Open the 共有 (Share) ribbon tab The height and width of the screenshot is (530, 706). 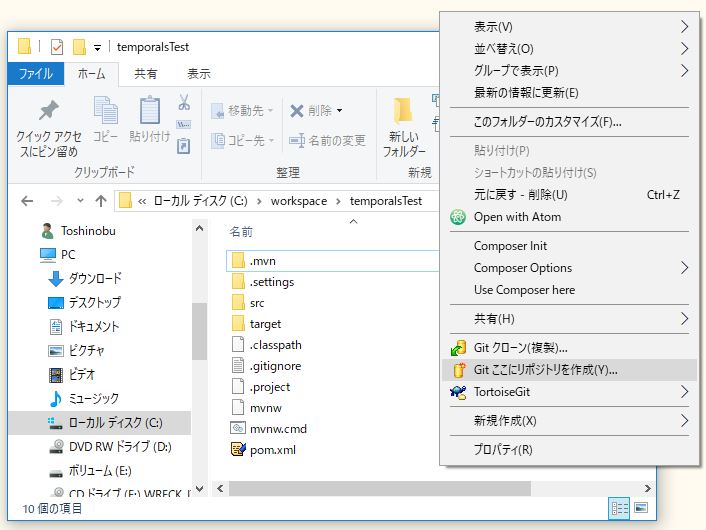pos(146,74)
